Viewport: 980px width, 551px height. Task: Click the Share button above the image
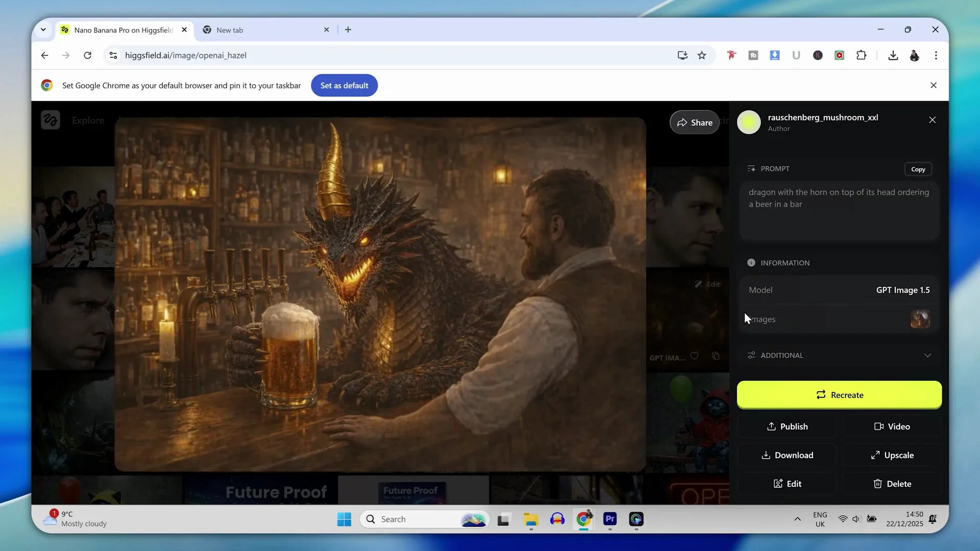pyautogui.click(x=694, y=122)
